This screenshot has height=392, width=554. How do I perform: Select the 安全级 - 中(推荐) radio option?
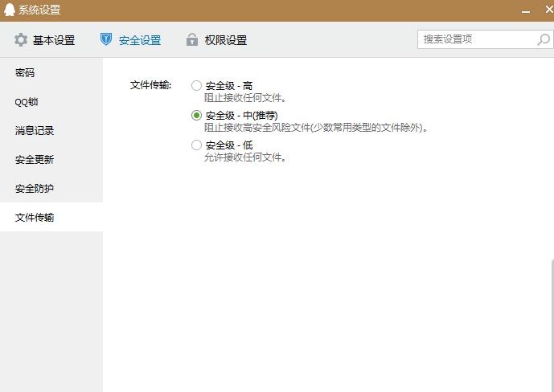point(196,116)
